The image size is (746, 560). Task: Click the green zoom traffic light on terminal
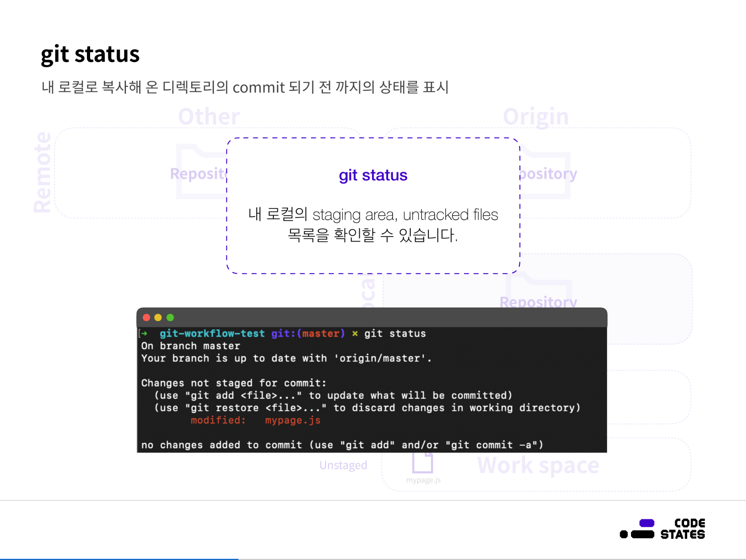click(x=170, y=317)
